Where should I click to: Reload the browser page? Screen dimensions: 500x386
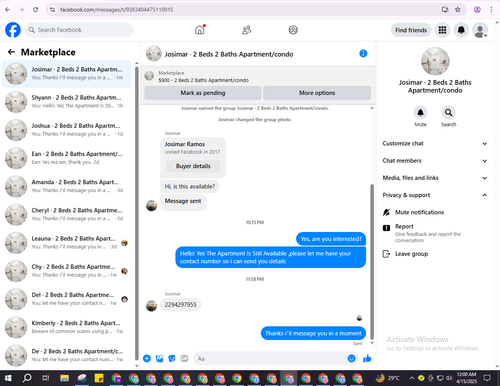click(x=35, y=10)
